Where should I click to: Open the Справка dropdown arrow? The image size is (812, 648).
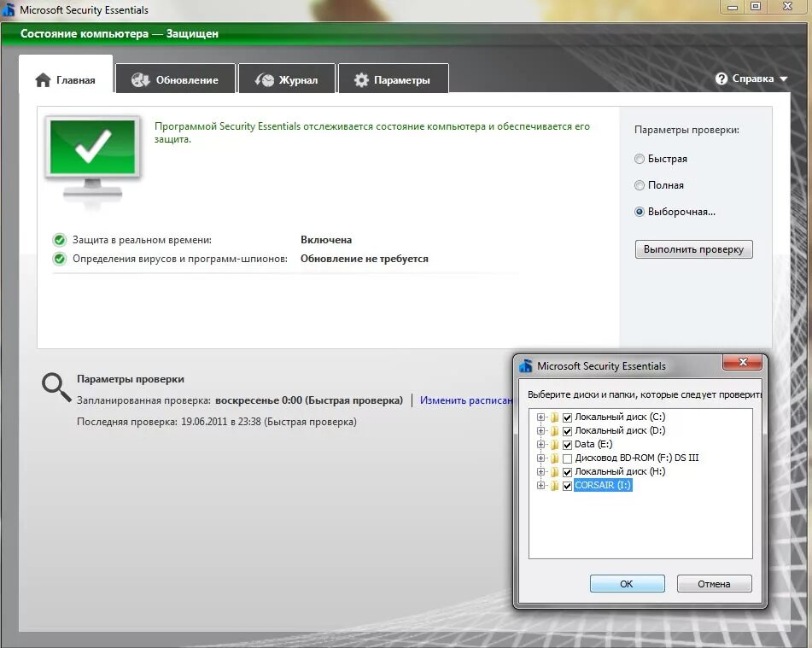click(784, 79)
